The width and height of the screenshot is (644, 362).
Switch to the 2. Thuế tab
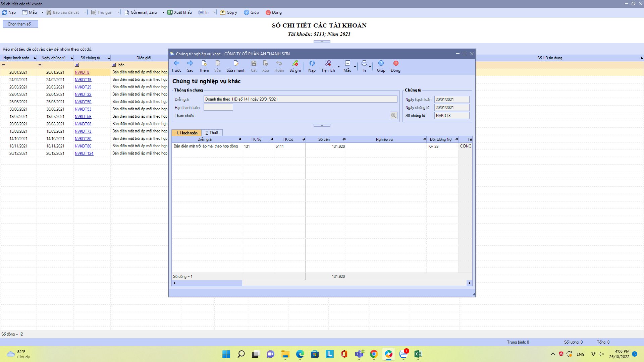[x=212, y=133]
